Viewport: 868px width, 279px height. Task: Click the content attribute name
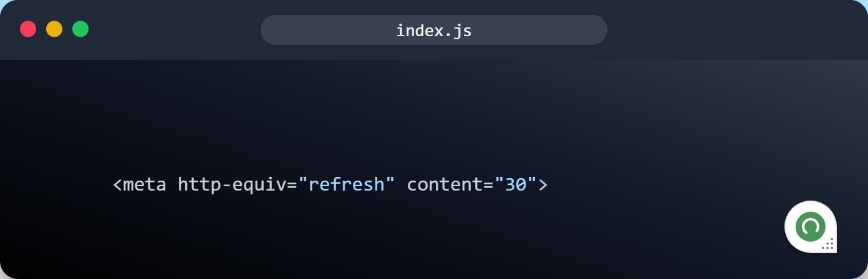point(445,185)
